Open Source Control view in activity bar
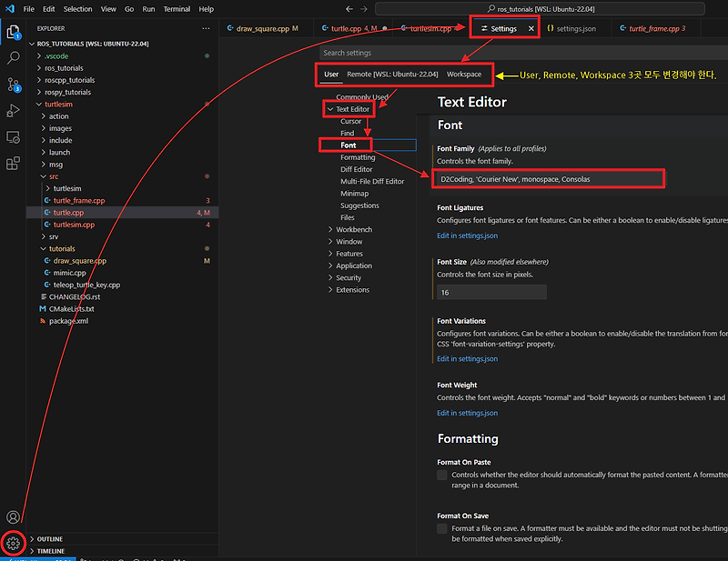Image resolution: width=728 pixels, height=561 pixels. pos(14,85)
